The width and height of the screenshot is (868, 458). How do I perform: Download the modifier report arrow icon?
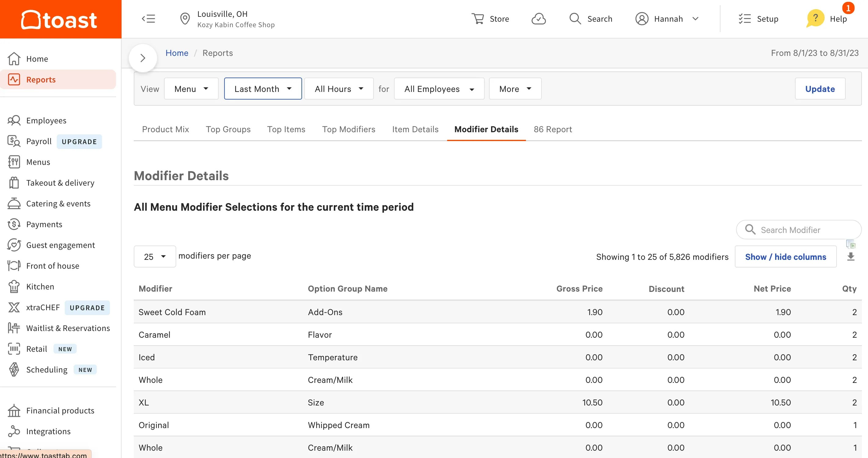(x=851, y=257)
